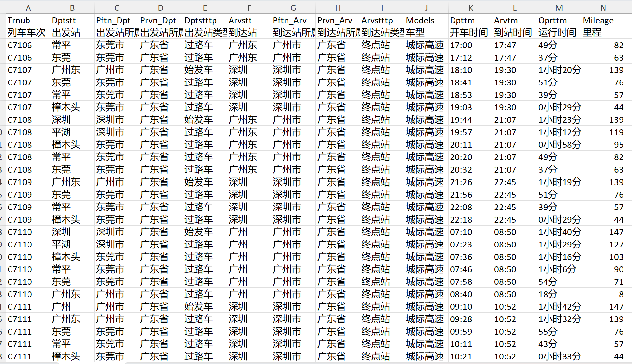Viewport: 632px width, 364px height.
Task: Select column N header
Action: click(x=603, y=8)
